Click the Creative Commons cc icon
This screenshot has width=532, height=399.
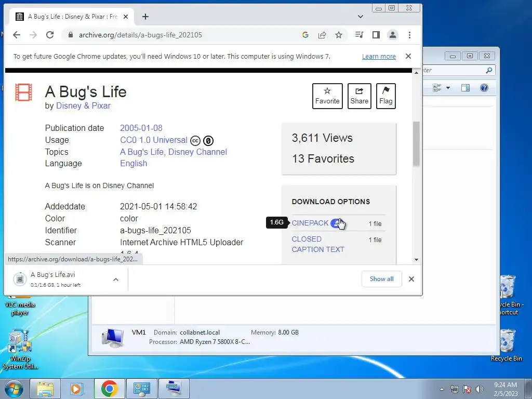pos(195,140)
